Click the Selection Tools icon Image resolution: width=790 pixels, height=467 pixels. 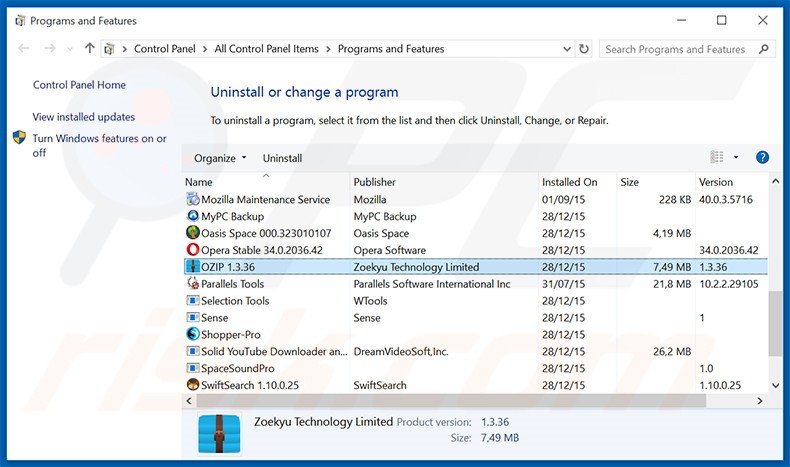tap(192, 301)
